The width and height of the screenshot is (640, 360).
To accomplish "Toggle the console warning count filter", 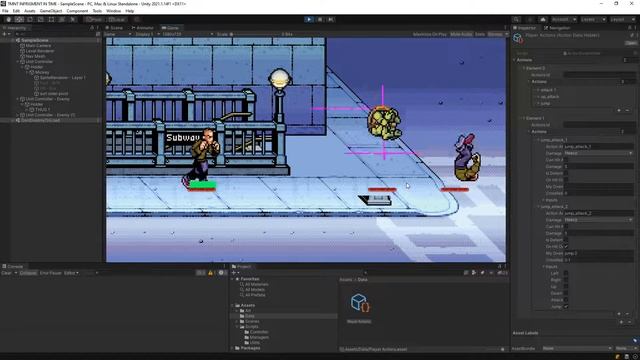I will point(212,273).
